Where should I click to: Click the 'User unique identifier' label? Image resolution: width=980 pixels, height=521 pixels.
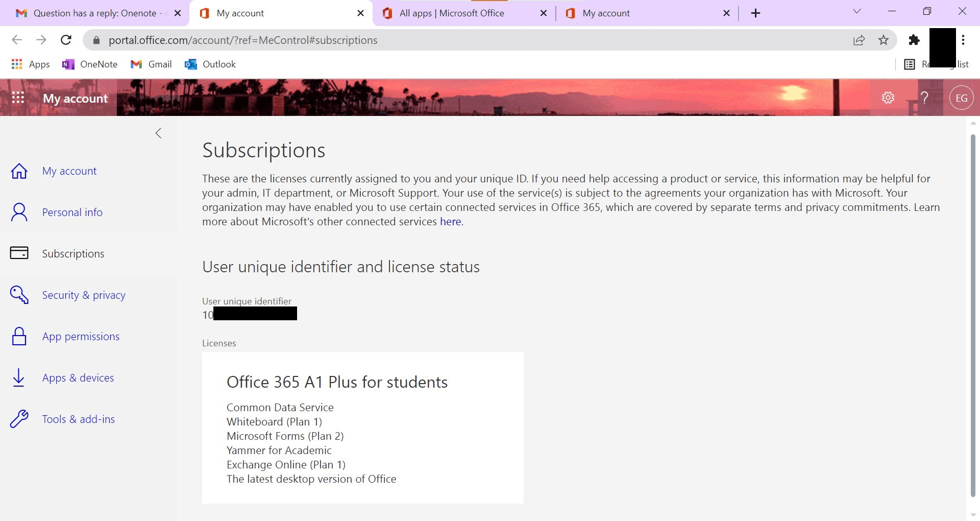247,301
